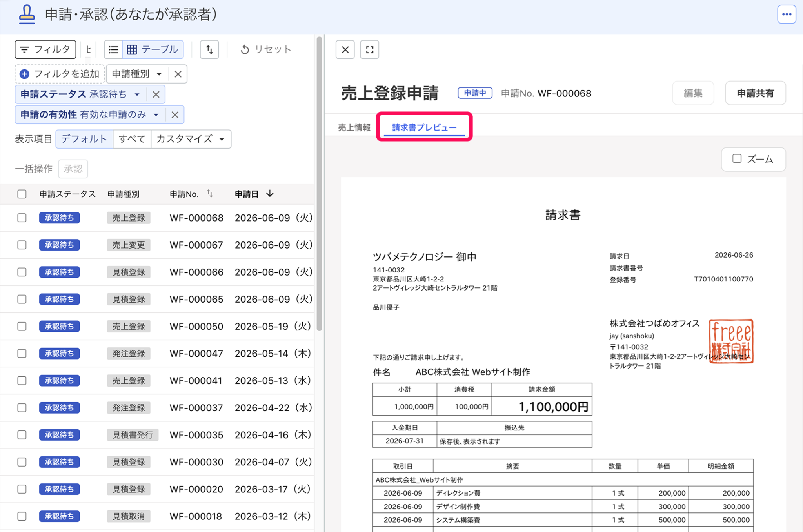Select the テーブル table view
Screen dimensions: 803x532
(153, 49)
